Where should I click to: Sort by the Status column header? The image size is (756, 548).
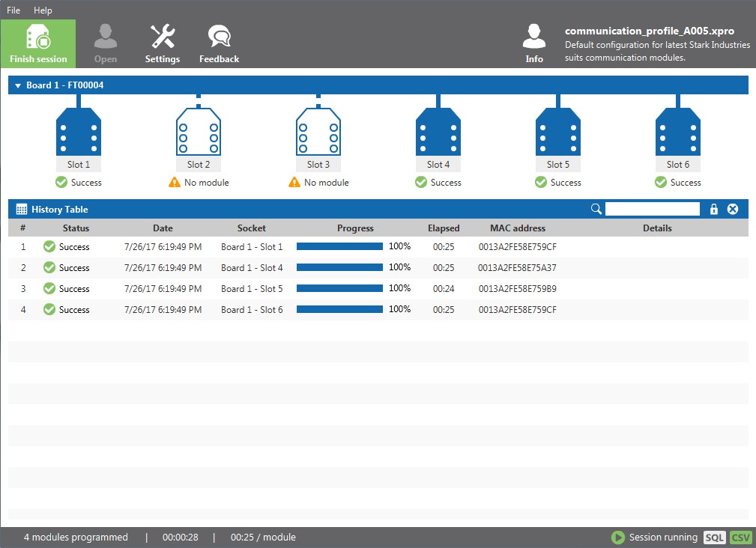pyautogui.click(x=76, y=228)
